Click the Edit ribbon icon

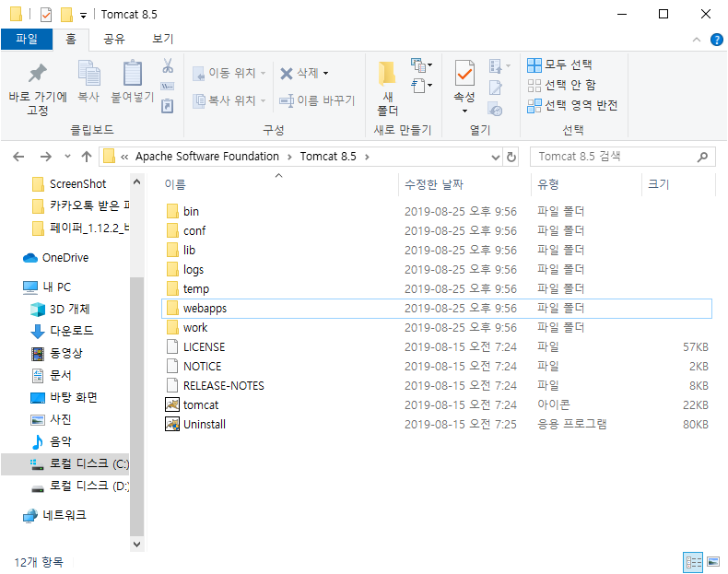click(x=496, y=87)
